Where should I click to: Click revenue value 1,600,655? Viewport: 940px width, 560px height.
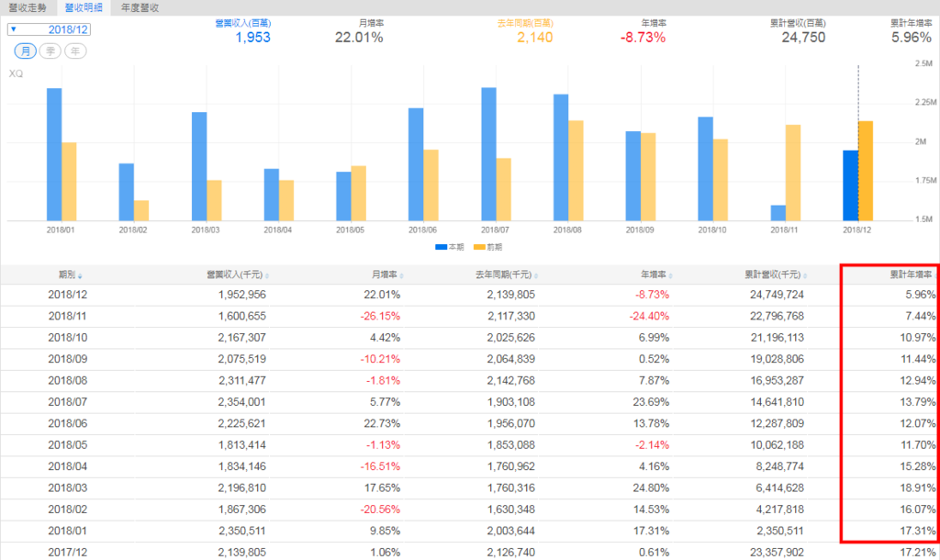click(242, 316)
